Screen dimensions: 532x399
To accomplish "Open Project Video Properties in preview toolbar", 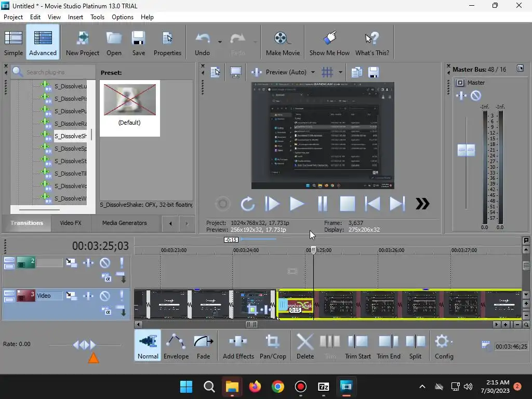I will click(x=215, y=72).
